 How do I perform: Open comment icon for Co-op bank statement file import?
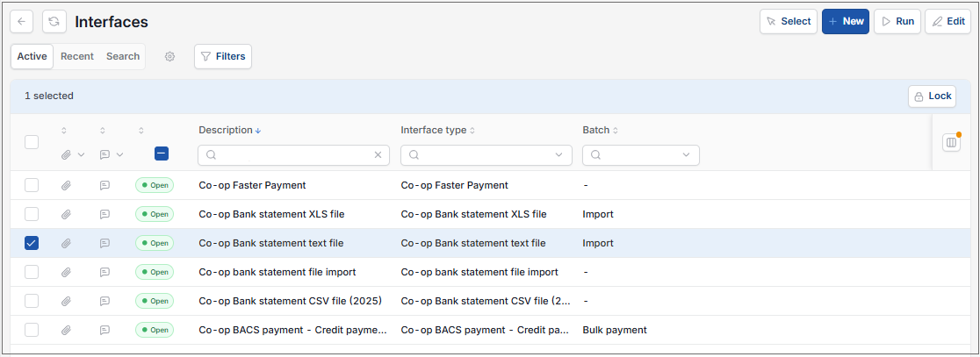[105, 272]
